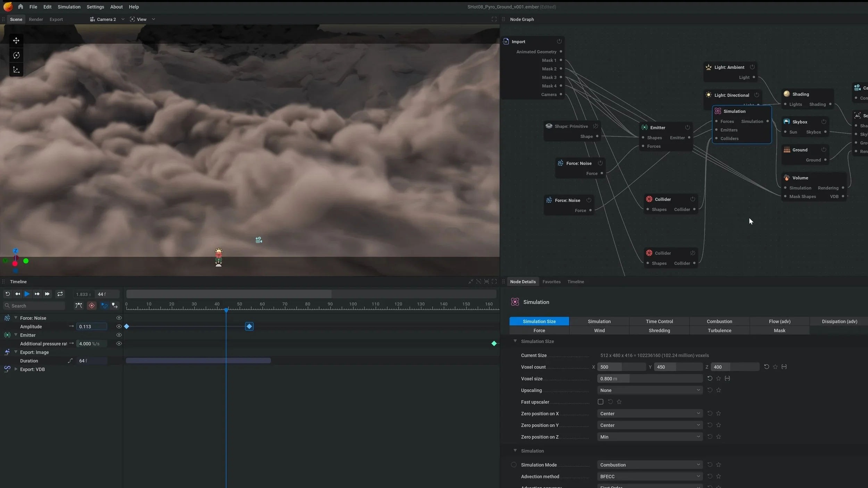Favorite the Voxel size parameter

point(718,378)
